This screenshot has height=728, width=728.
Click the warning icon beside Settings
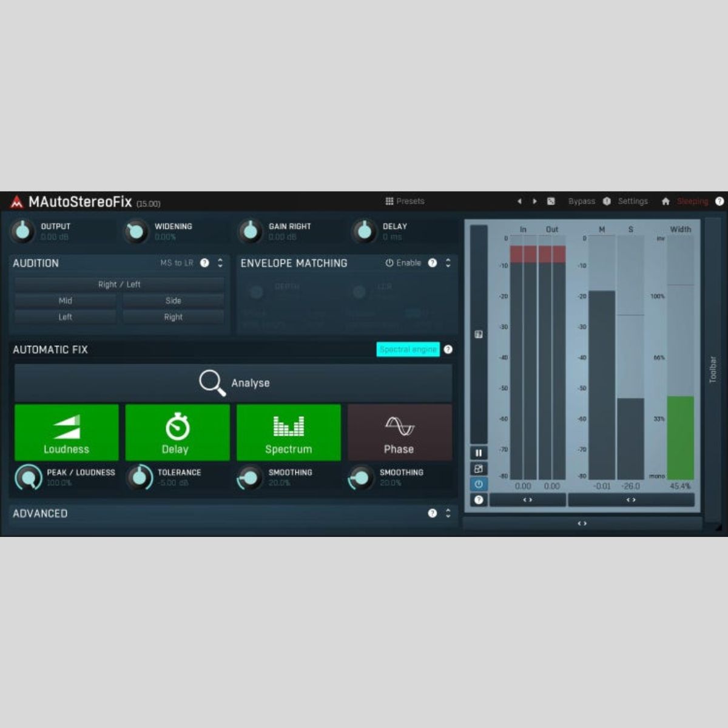click(607, 201)
